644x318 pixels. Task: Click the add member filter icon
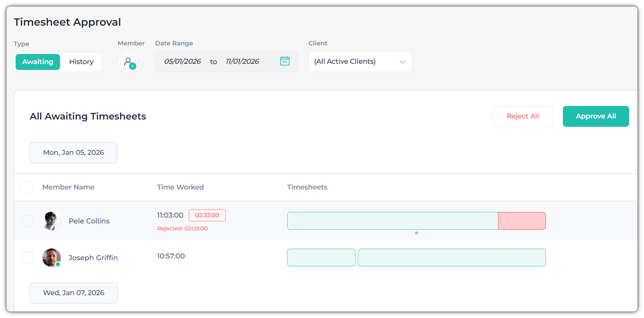128,62
